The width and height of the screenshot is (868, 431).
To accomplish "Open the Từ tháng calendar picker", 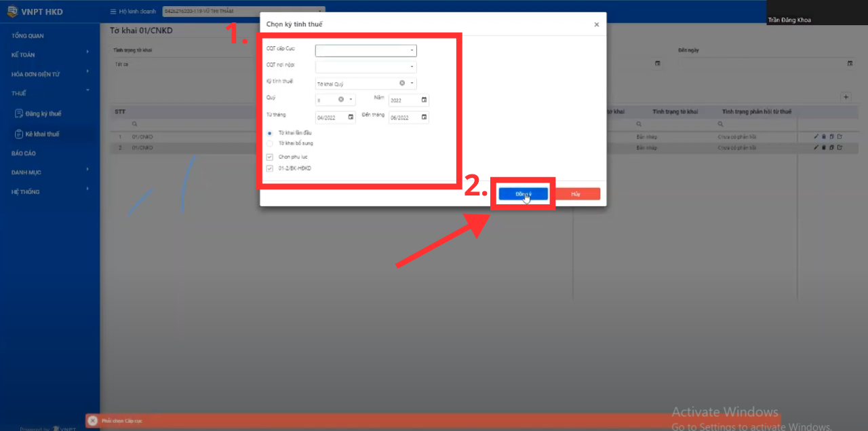I will point(351,117).
